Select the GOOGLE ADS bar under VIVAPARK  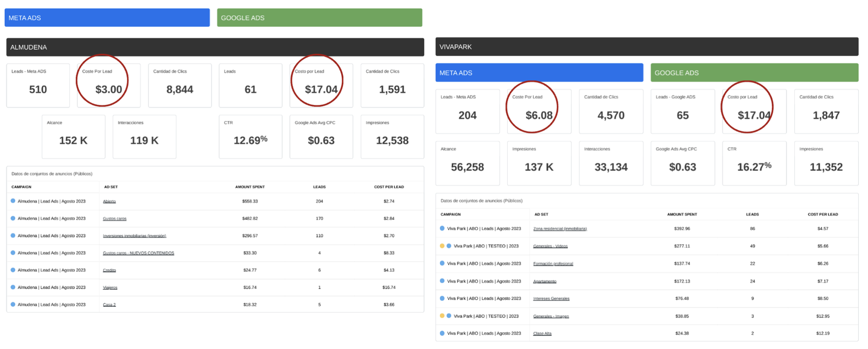click(x=754, y=73)
